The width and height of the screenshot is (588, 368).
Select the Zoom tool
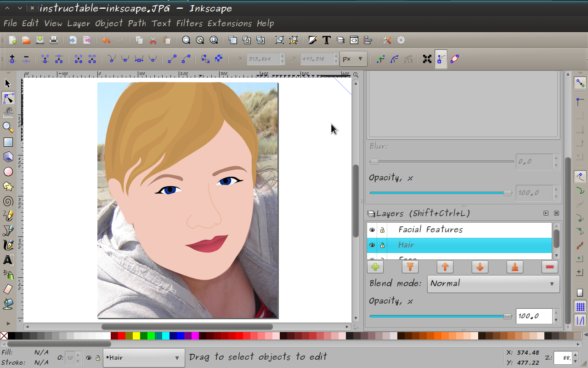[8, 127]
